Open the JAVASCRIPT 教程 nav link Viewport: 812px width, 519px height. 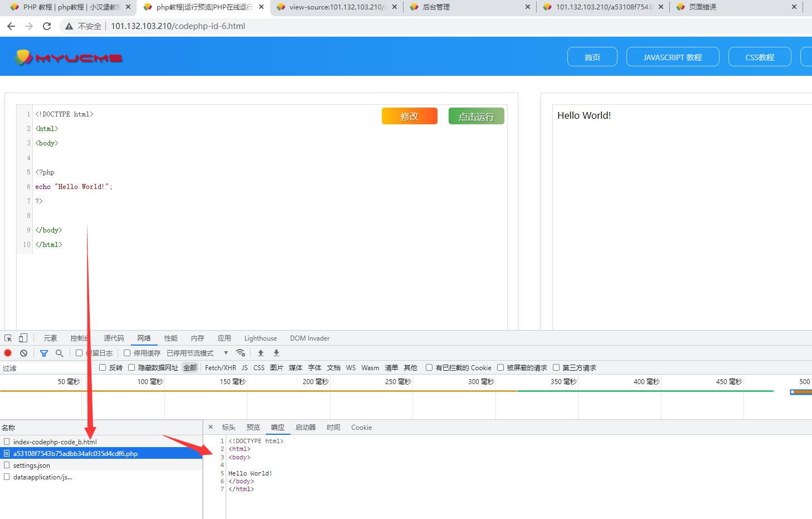click(x=673, y=57)
